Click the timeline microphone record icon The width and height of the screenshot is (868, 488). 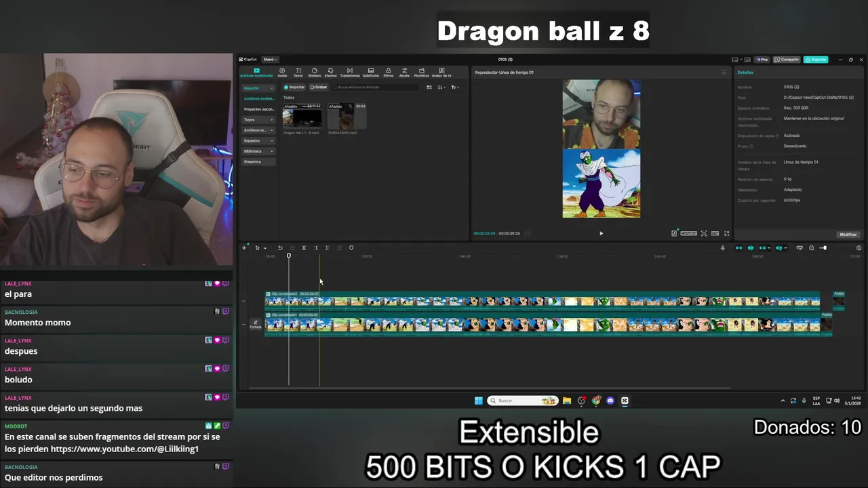[x=723, y=248]
